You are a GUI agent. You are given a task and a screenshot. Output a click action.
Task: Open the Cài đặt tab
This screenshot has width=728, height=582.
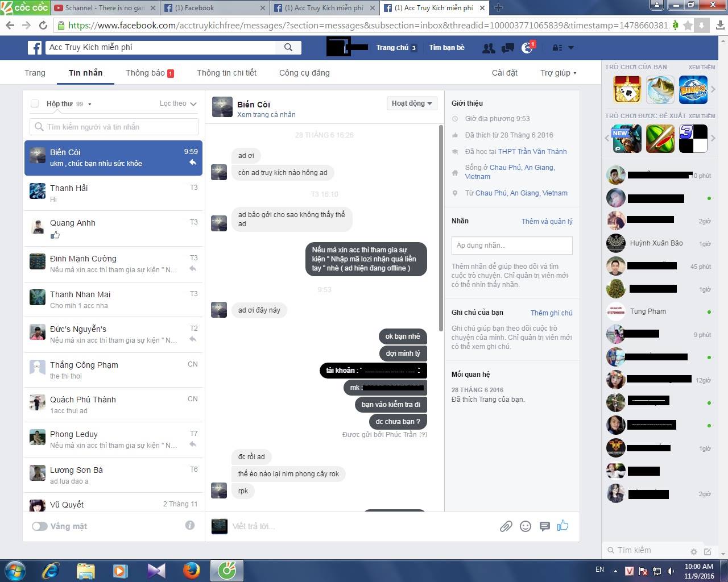(x=504, y=73)
